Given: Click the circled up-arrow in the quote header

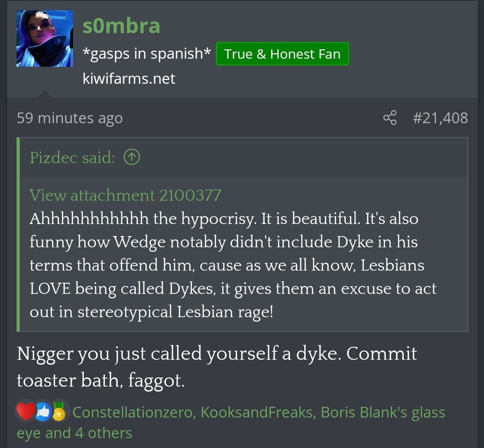Looking at the screenshot, I should pos(132,157).
